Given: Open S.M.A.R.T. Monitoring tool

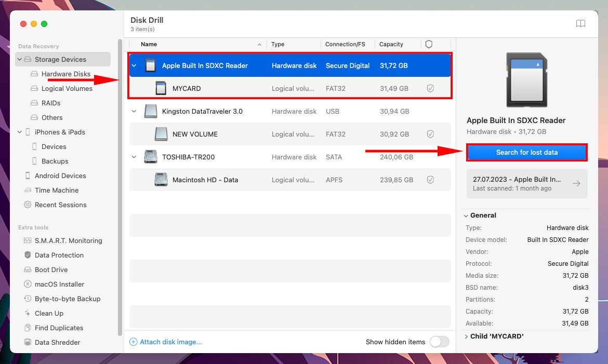Looking at the screenshot, I should point(68,240).
